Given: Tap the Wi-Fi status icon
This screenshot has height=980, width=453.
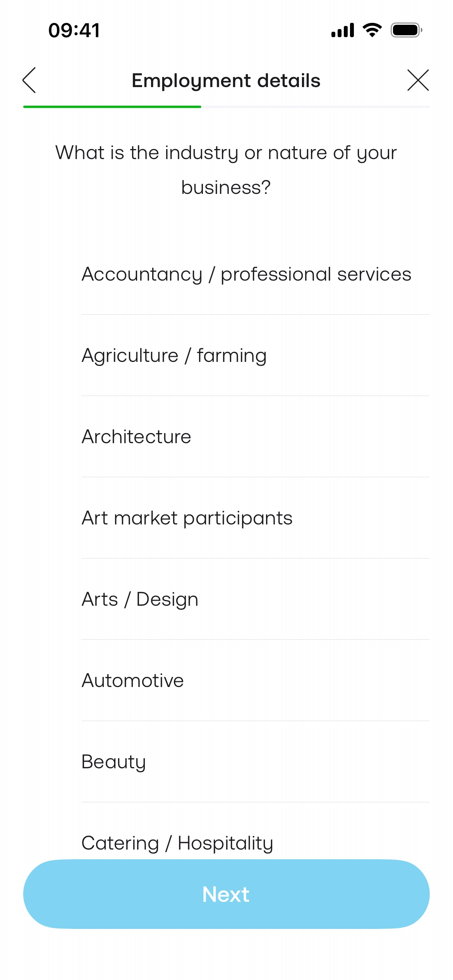Looking at the screenshot, I should pyautogui.click(x=372, y=30).
